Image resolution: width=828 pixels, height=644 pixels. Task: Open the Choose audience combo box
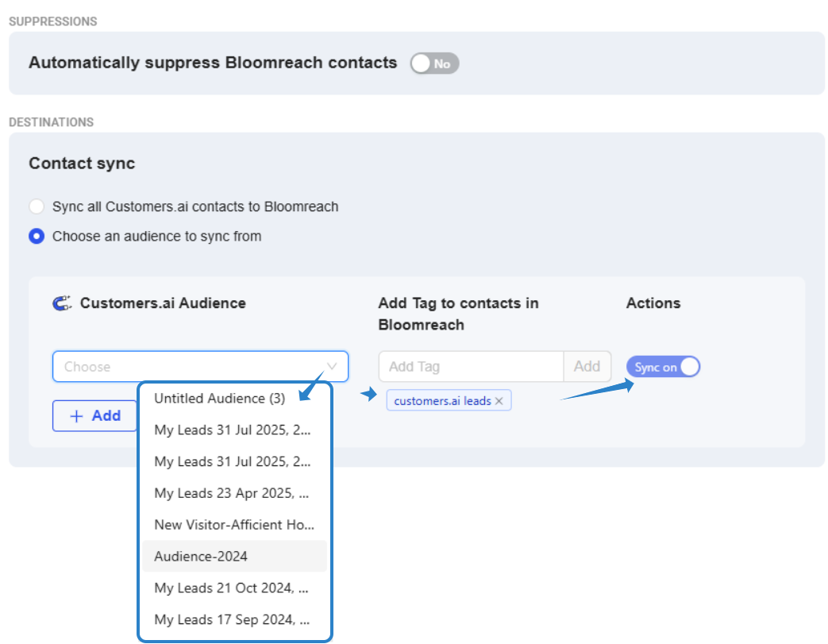point(191,367)
